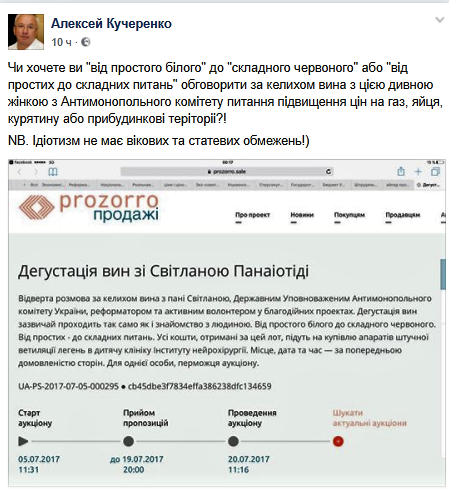Click the prozorro.sale address bar
This screenshot has width=449, height=489.
(x=227, y=172)
